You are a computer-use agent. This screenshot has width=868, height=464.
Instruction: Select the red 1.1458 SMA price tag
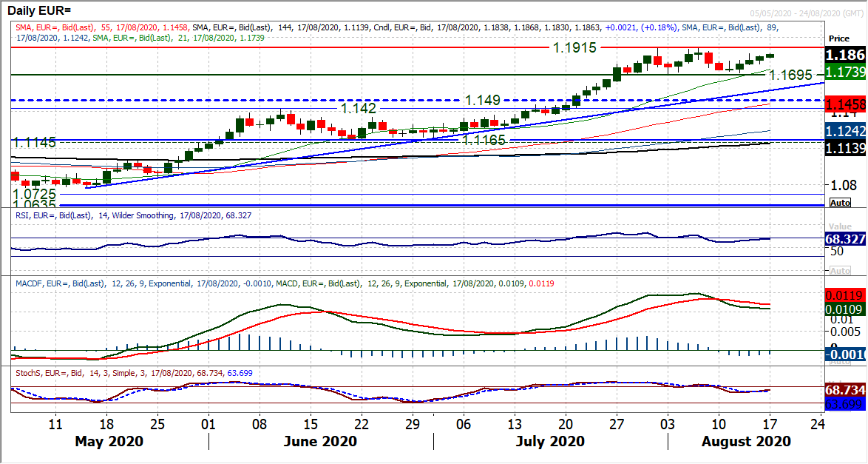844,104
